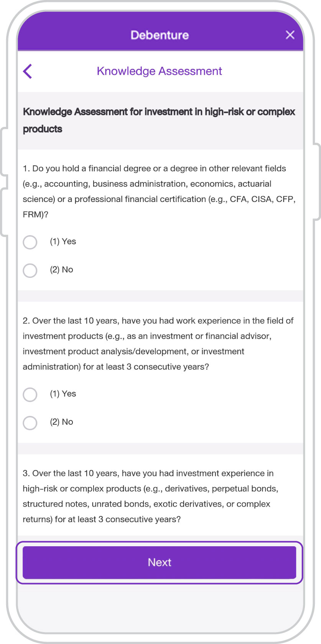Click the Debenture header title

click(160, 35)
